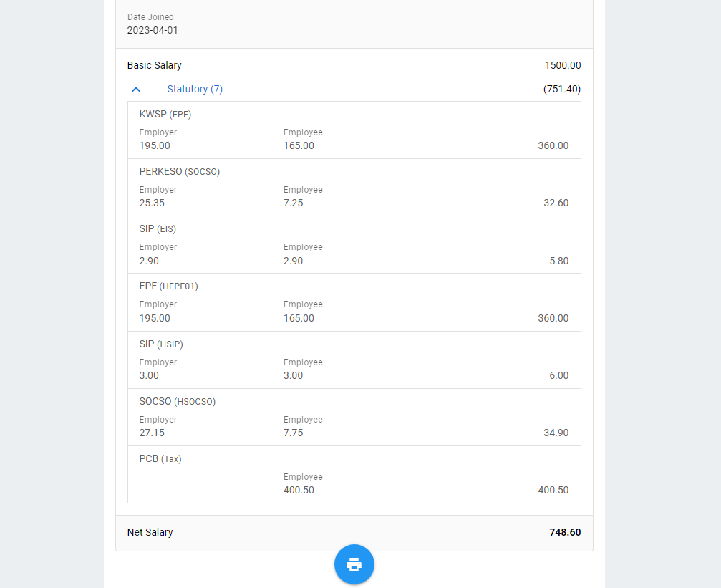Select the KWSP (EPF) row
This screenshot has height=588, width=721.
(x=354, y=130)
